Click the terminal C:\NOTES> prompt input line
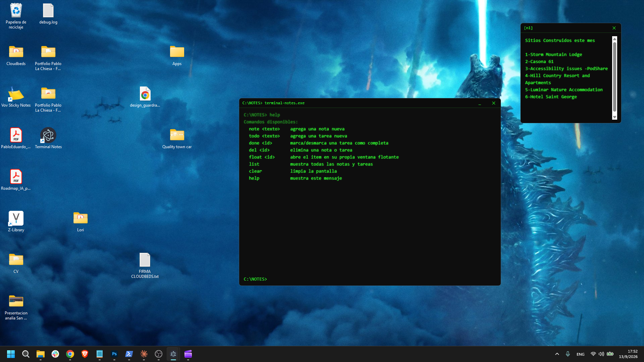This screenshot has height=362, width=644. click(370, 279)
